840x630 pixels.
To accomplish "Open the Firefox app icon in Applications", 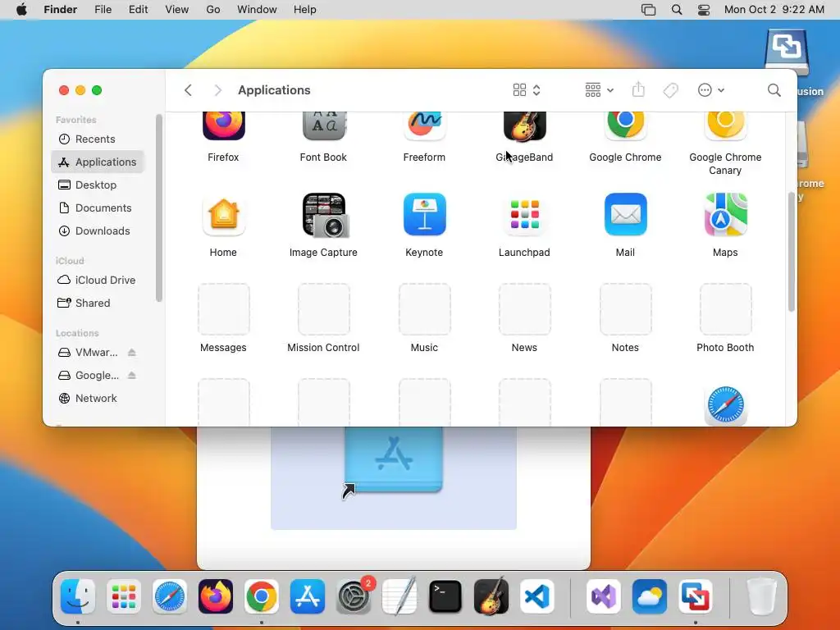I will click(223, 126).
